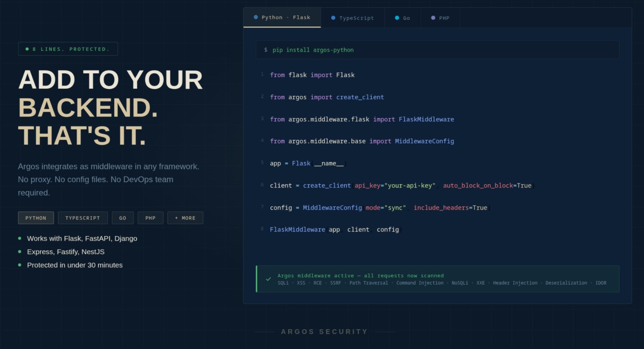Click the purple dot on PHP tab
Viewport: 644px width, 349px height.
coord(433,18)
